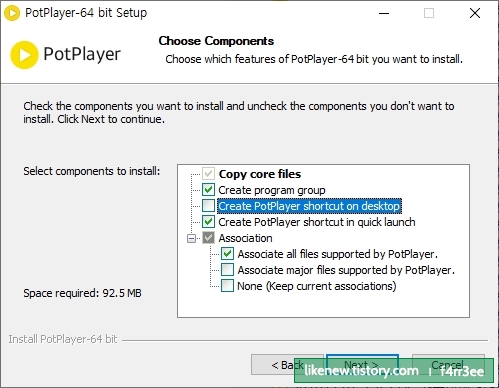The width and height of the screenshot is (499, 388).
Task: Select 'None (Keep current associations)' text
Action: point(317,286)
